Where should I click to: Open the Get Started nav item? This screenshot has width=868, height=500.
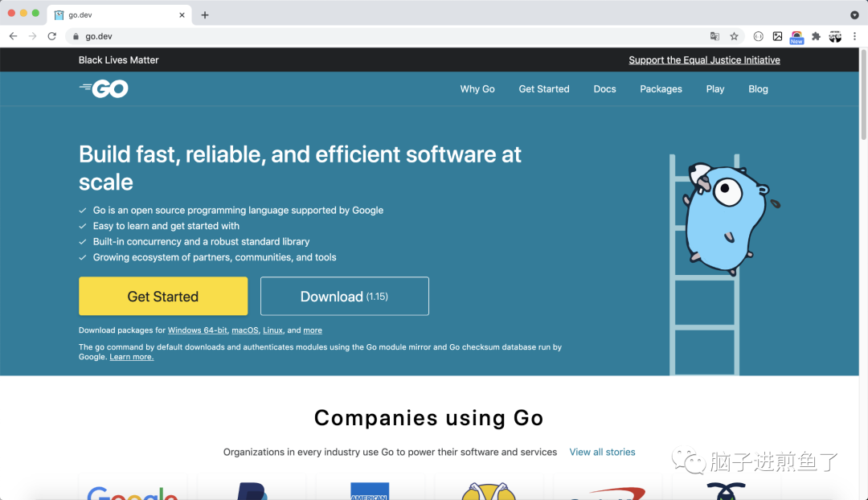[544, 88]
